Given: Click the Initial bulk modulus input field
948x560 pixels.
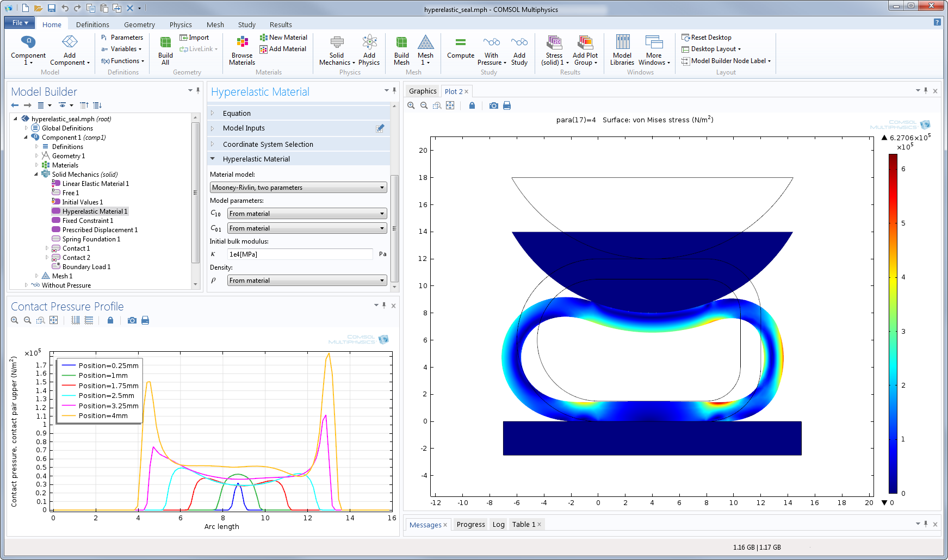Looking at the screenshot, I should [x=300, y=254].
